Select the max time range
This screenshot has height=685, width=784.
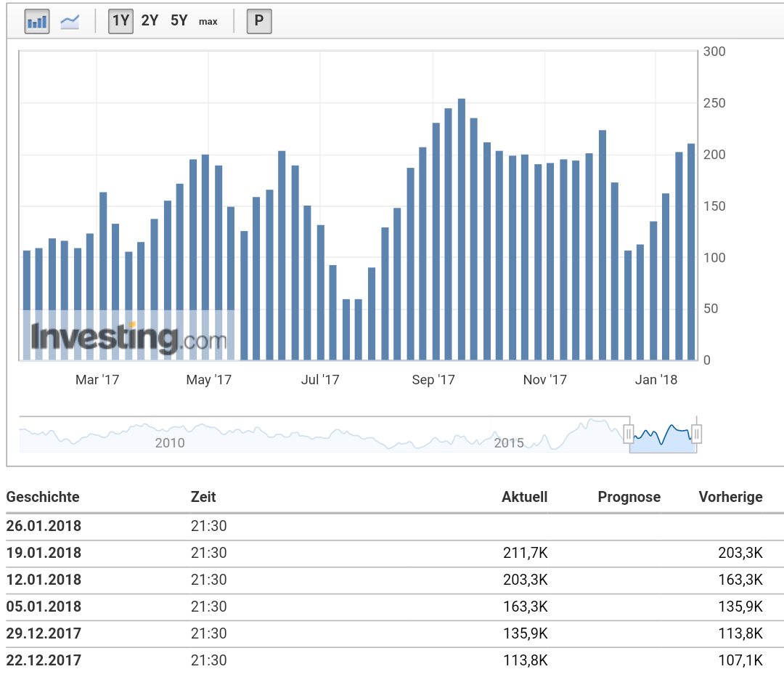pyautogui.click(x=208, y=22)
